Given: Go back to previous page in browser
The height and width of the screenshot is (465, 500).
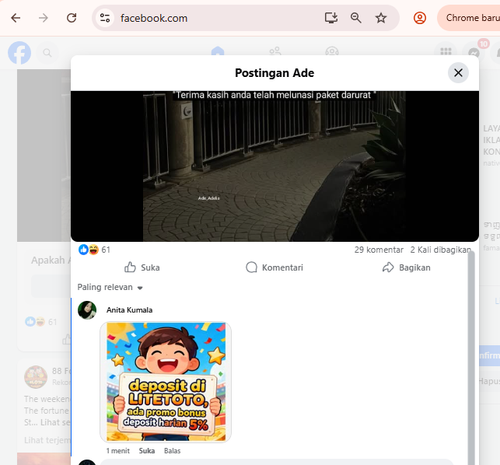Looking at the screenshot, I should click(16, 18).
